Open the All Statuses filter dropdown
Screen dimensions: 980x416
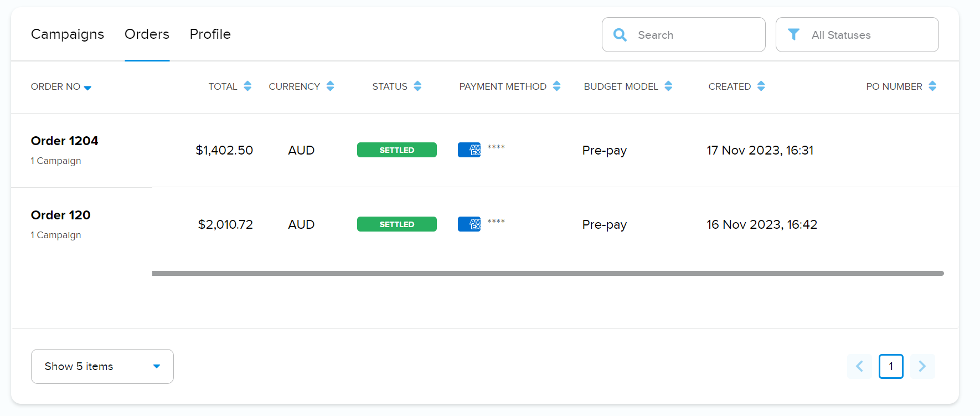point(857,35)
